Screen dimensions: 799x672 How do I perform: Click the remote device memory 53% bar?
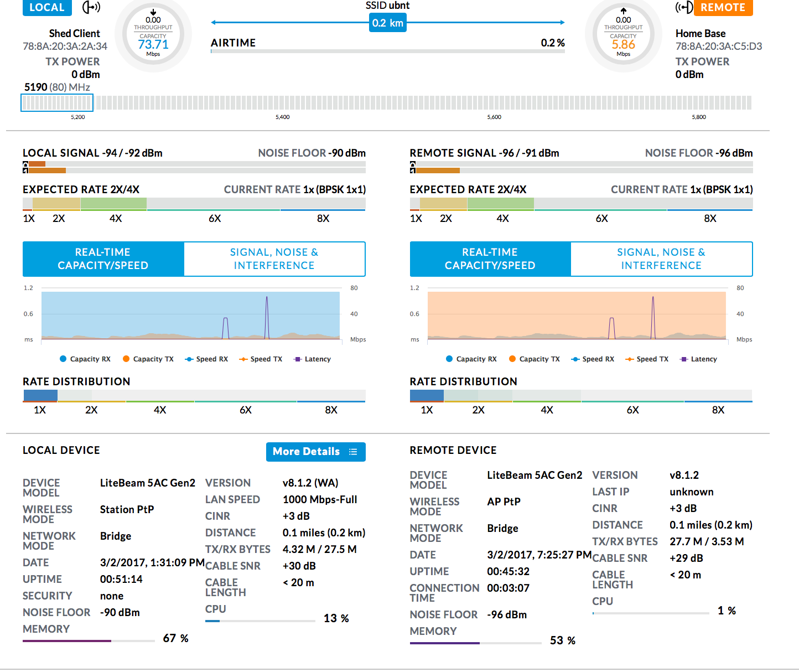(x=476, y=643)
